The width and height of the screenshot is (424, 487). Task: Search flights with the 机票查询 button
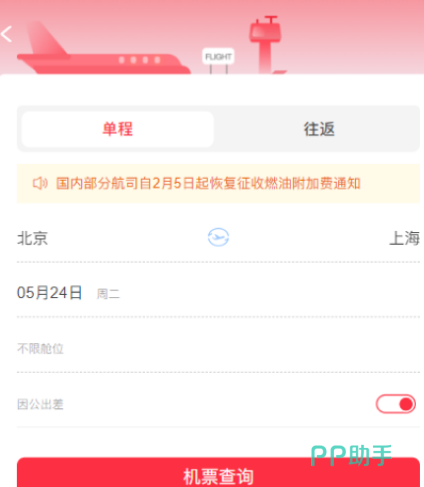(x=218, y=473)
